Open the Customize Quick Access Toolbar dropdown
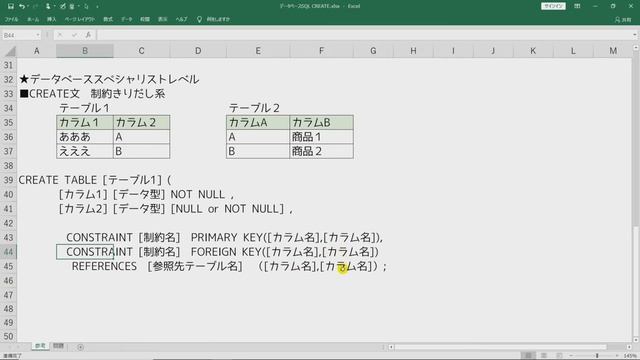Image resolution: width=640 pixels, height=360 pixels. pyautogui.click(x=97, y=7)
